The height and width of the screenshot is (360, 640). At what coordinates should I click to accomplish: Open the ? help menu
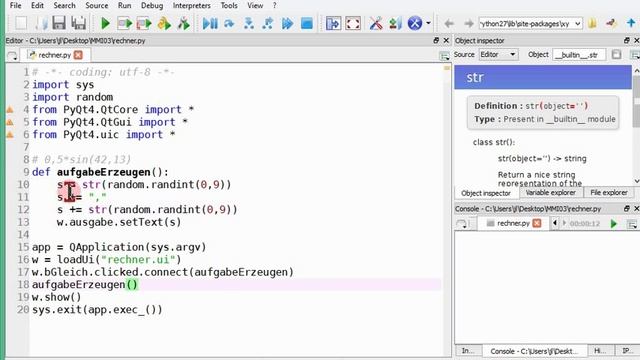[274, 6]
